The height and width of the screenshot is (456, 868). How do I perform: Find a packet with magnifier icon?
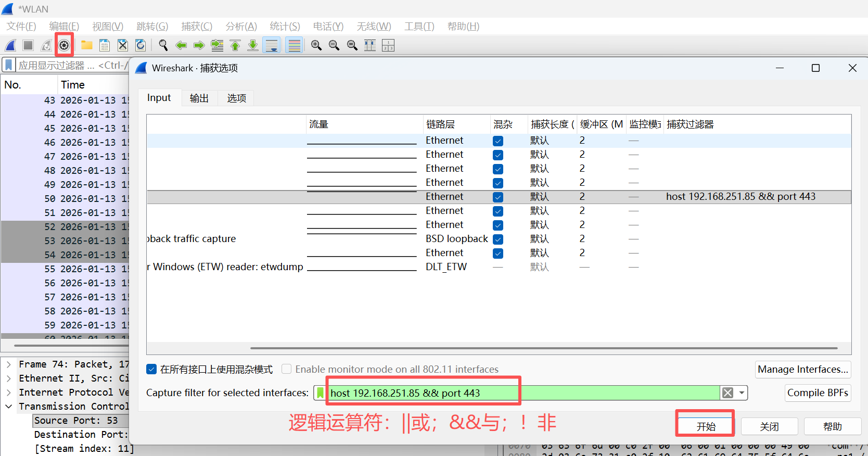[163, 45]
